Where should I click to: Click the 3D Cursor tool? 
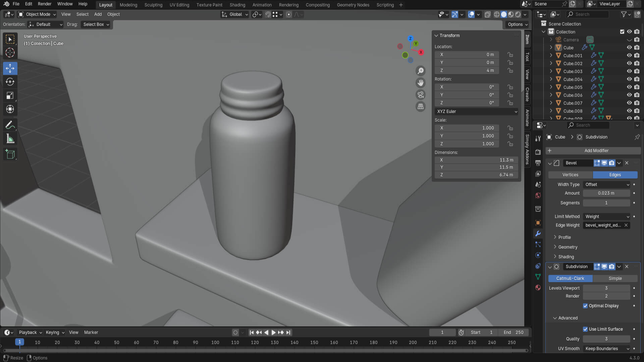pyautogui.click(x=10, y=53)
